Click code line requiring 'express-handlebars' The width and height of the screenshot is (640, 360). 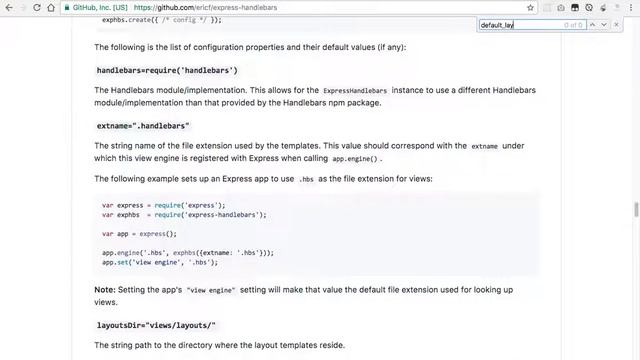(x=184, y=215)
